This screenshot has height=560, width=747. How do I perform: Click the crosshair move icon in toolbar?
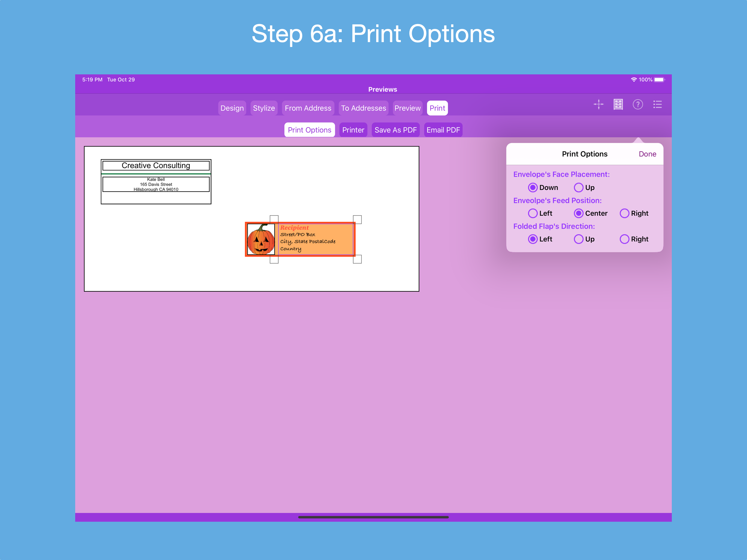(599, 104)
